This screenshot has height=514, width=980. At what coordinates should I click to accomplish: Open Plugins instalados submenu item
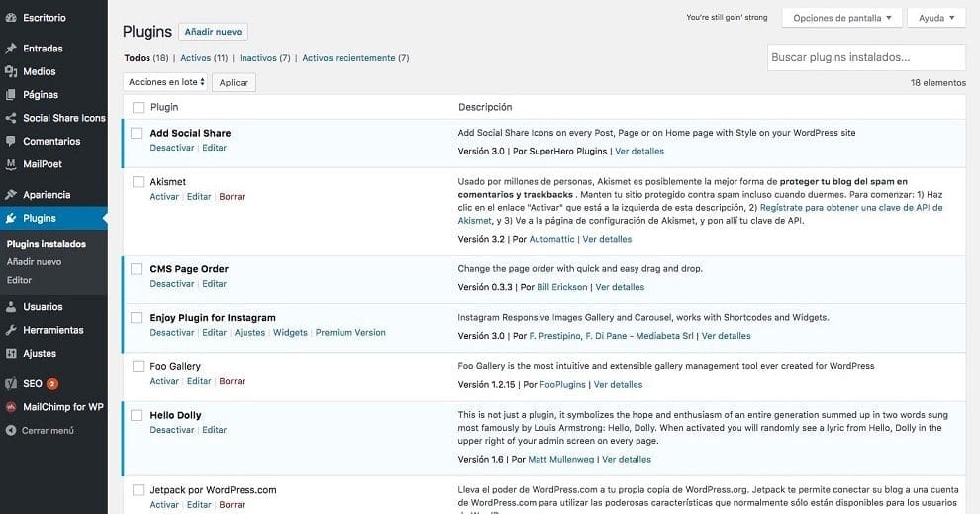(x=47, y=244)
